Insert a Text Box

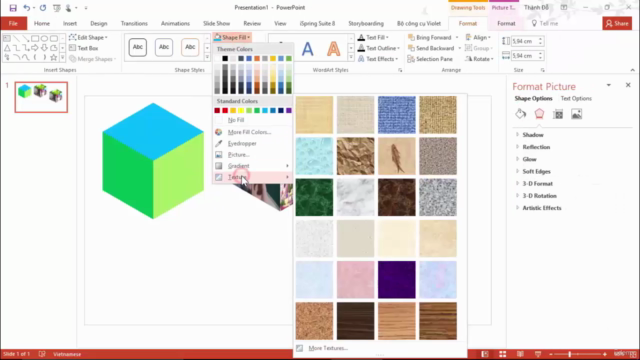click(84, 48)
